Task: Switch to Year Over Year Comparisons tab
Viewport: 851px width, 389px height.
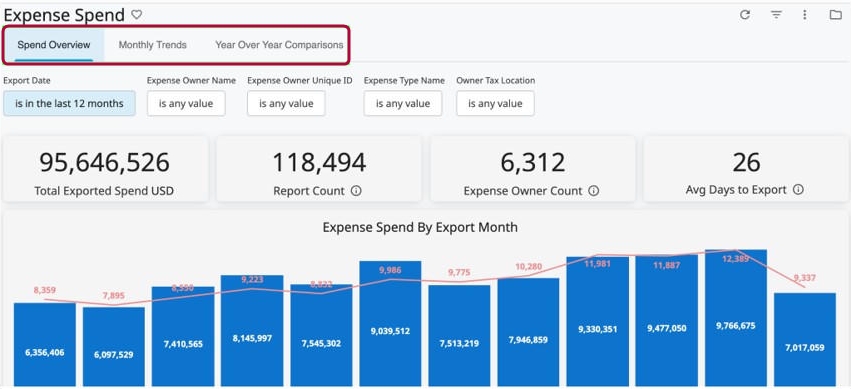Action: [279, 45]
